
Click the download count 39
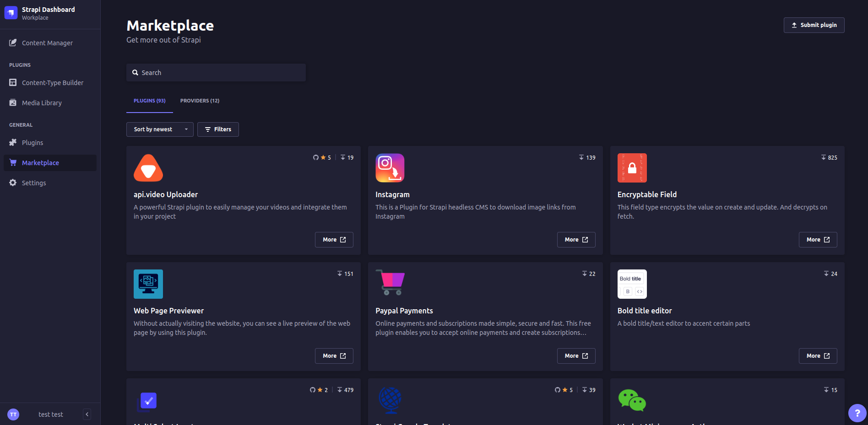(589, 390)
